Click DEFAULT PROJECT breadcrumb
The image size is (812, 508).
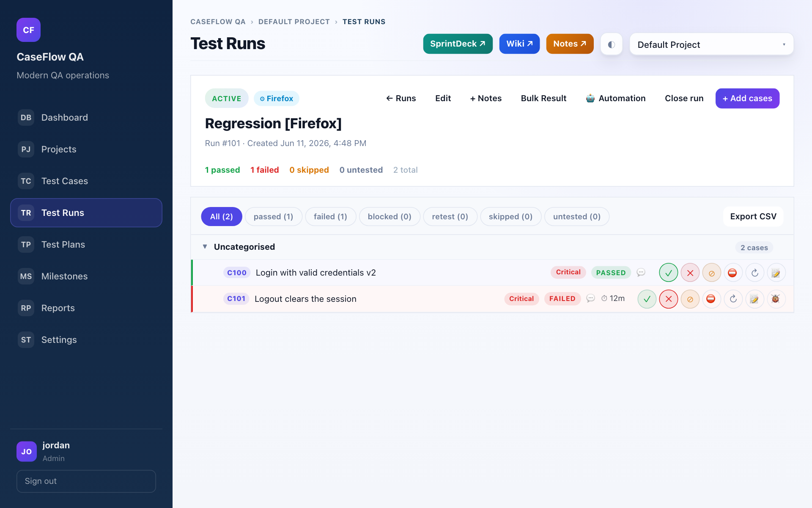(294, 22)
